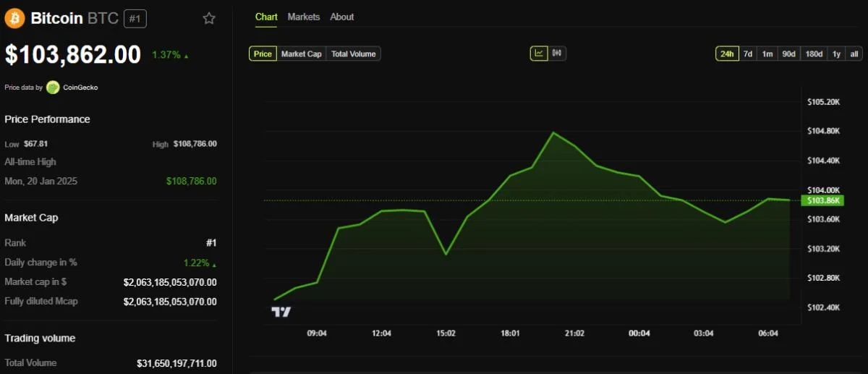The image size is (868, 374).
Task: Switch to line chart view icon
Action: point(539,54)
